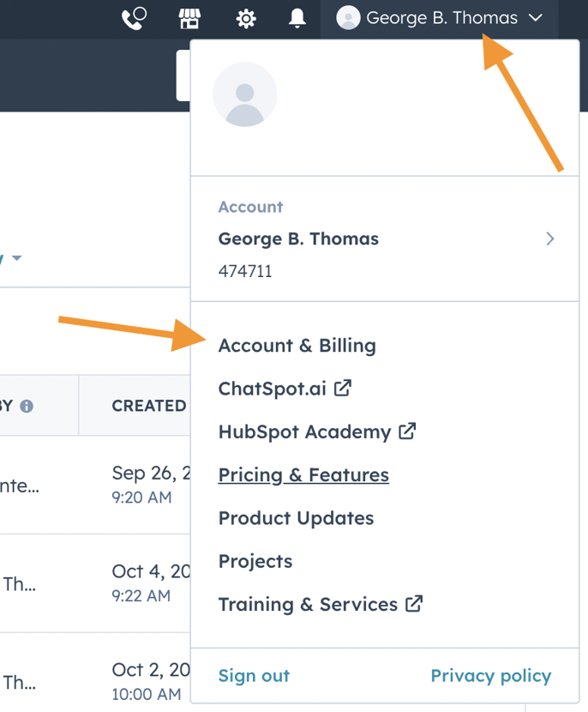Click the small user avatar in top bar
The height and width of the screenshot is (712, 588).
click(x=347, y=17)
